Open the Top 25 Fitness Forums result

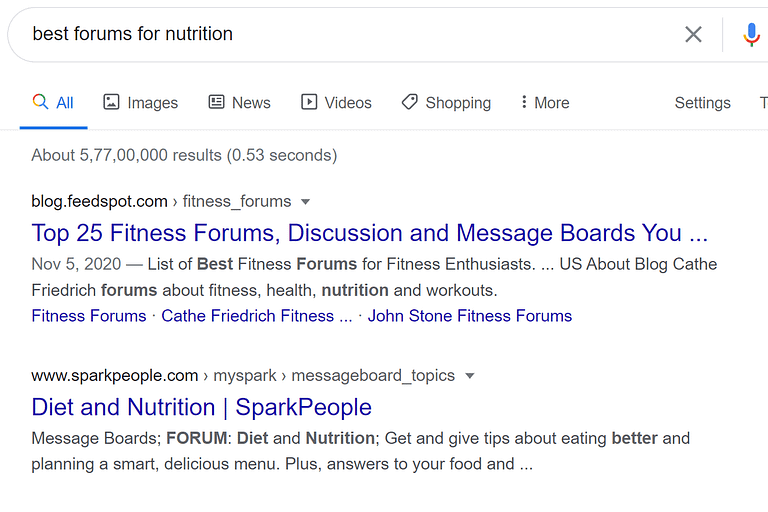(370, 233)
